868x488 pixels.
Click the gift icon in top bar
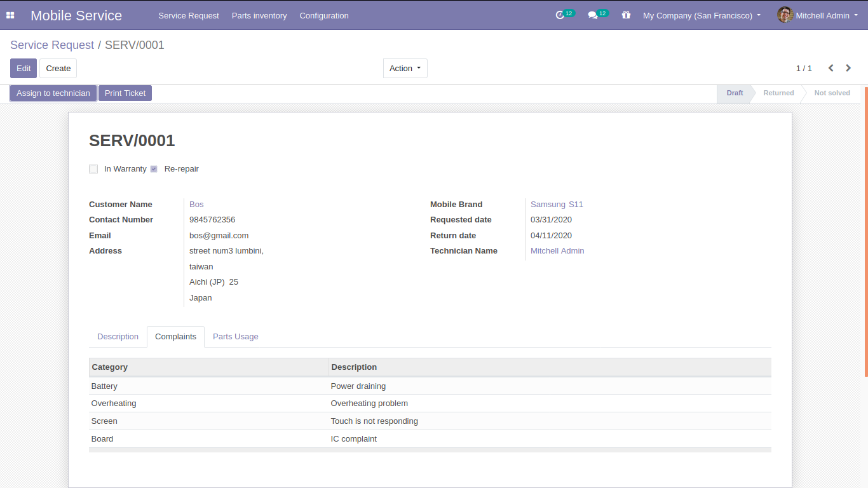coord(626,15)
